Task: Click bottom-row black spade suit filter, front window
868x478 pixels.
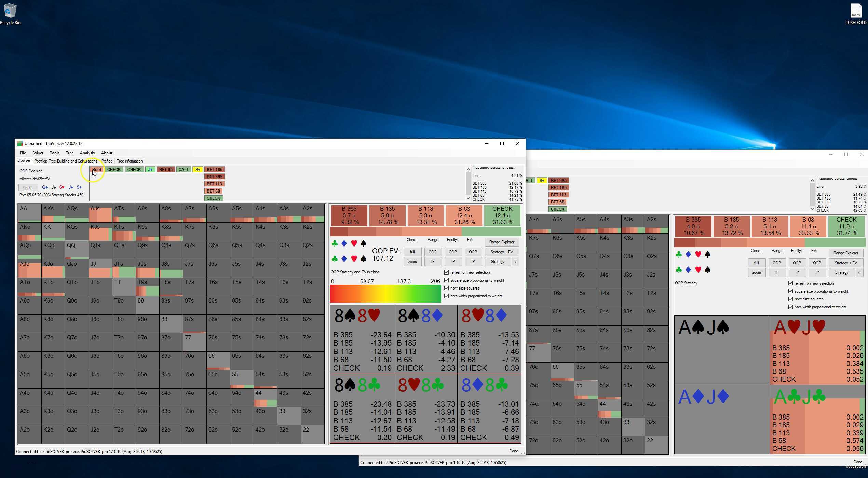Action: point(364,259)
